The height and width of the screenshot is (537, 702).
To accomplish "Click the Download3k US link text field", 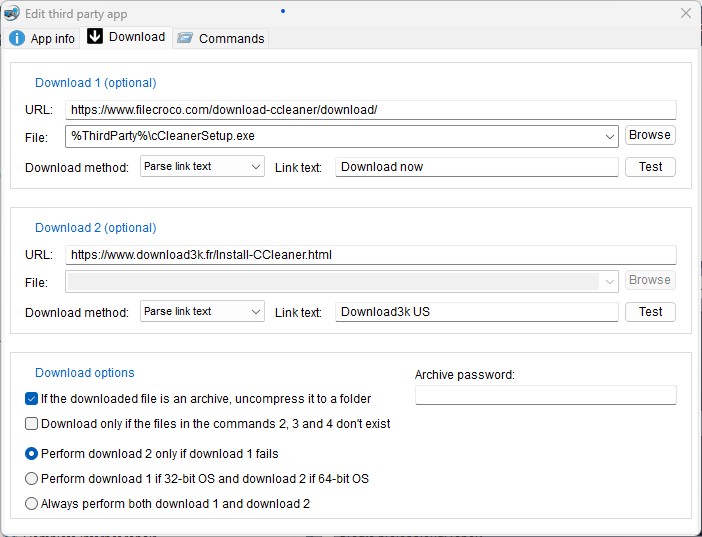I will (477, 312).
